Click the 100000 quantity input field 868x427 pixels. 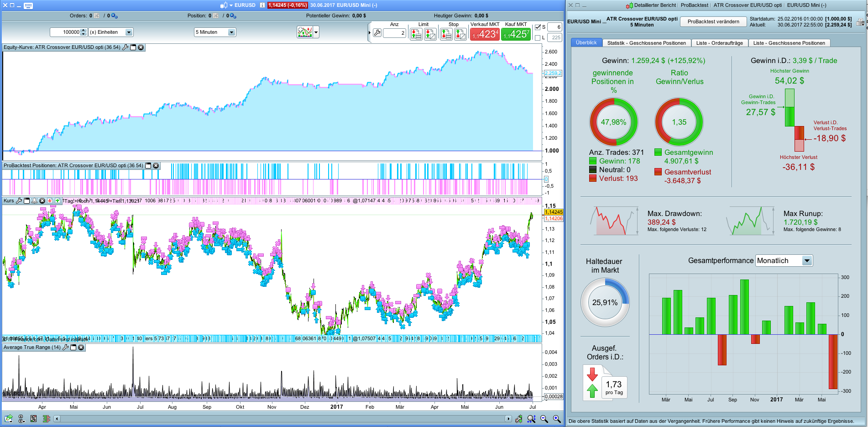click(x=65, y=32)
